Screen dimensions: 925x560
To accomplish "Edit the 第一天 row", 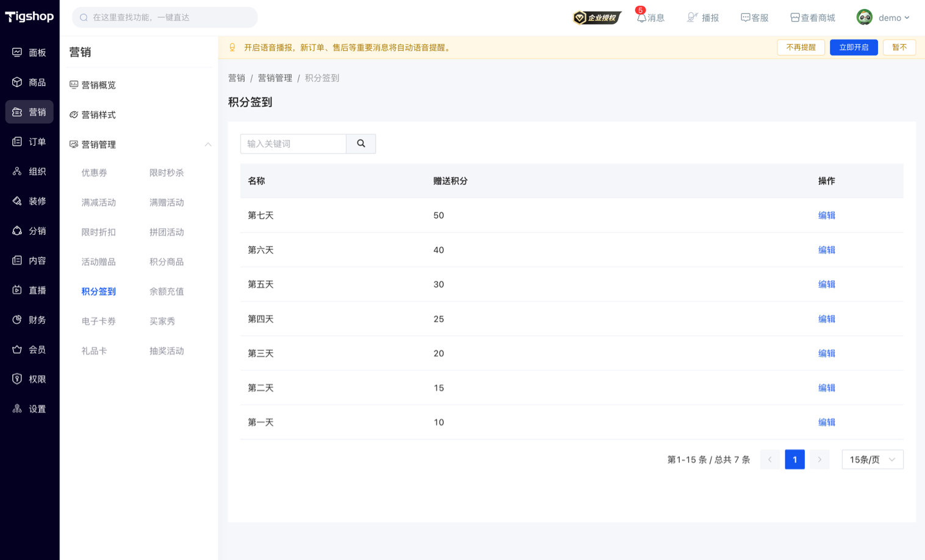I will (827, 422).
